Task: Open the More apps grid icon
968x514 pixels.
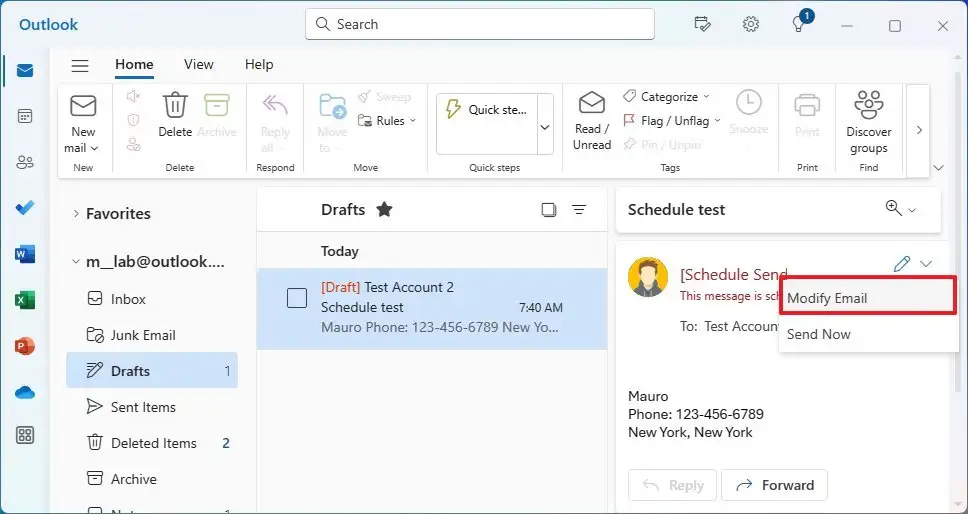Action: pos(25,435)
